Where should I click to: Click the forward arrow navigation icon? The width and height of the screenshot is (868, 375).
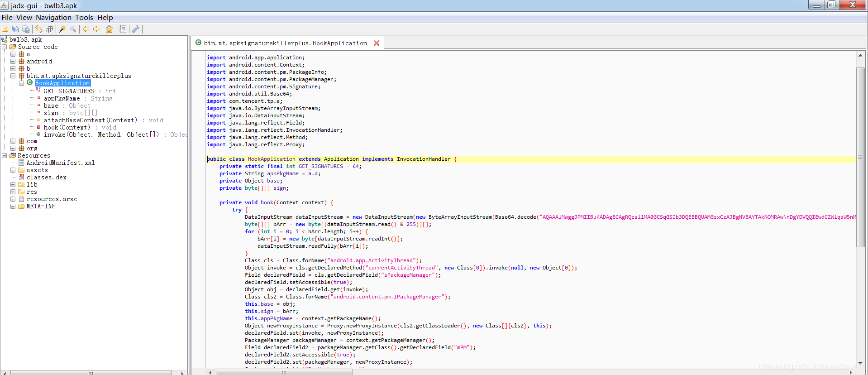[x=96, y=29]
